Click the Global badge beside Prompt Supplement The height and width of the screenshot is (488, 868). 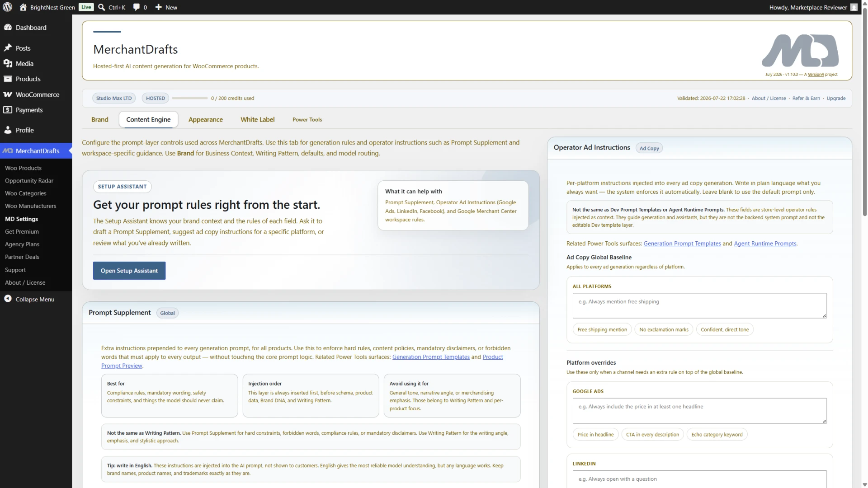[x=167, y=313]
